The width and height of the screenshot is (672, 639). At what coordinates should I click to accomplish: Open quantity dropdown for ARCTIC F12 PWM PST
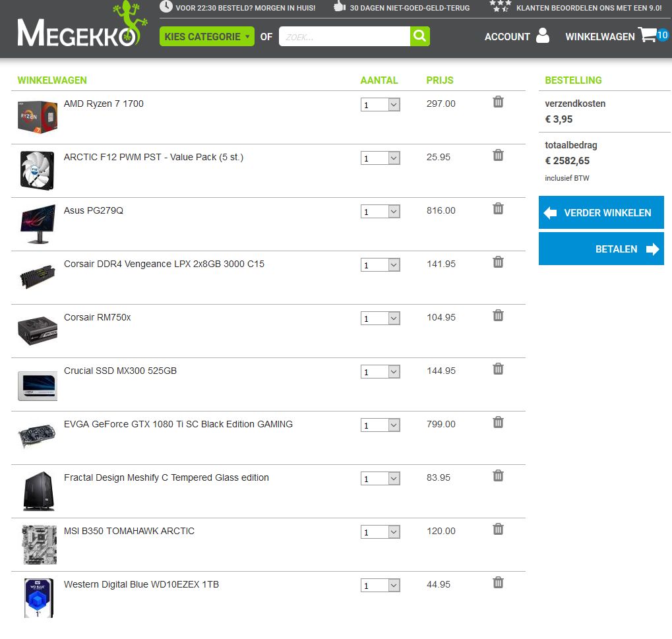pyautogui.click(x=380, y=158)
